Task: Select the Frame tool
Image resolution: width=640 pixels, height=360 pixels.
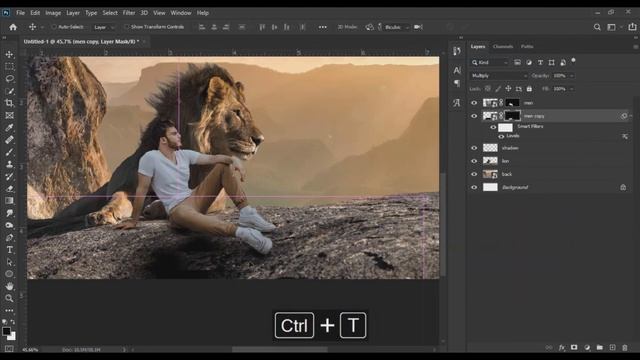Action: pos(9,116)
